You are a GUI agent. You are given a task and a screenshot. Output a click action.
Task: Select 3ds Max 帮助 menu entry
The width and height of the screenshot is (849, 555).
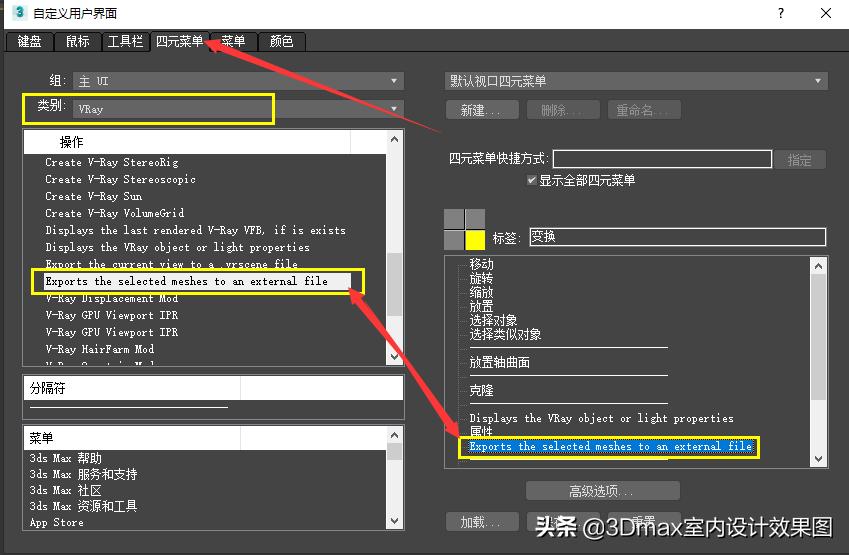(x=66, y=458)
